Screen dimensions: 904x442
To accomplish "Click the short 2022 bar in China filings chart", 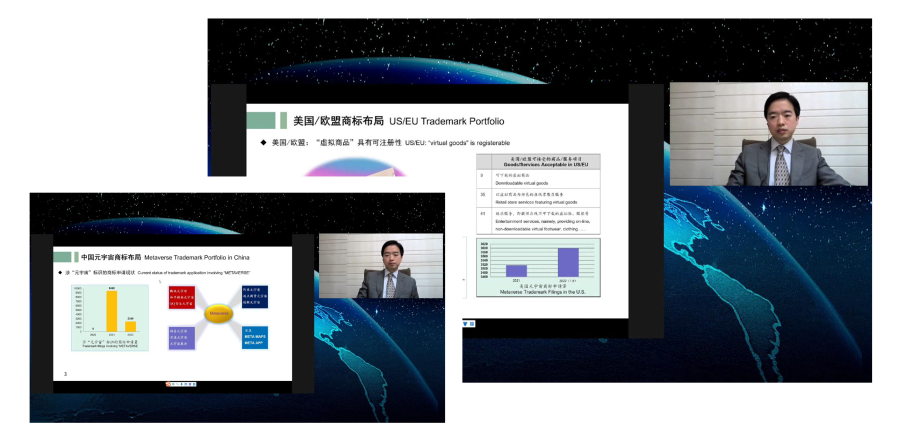I will click(131, 327).
